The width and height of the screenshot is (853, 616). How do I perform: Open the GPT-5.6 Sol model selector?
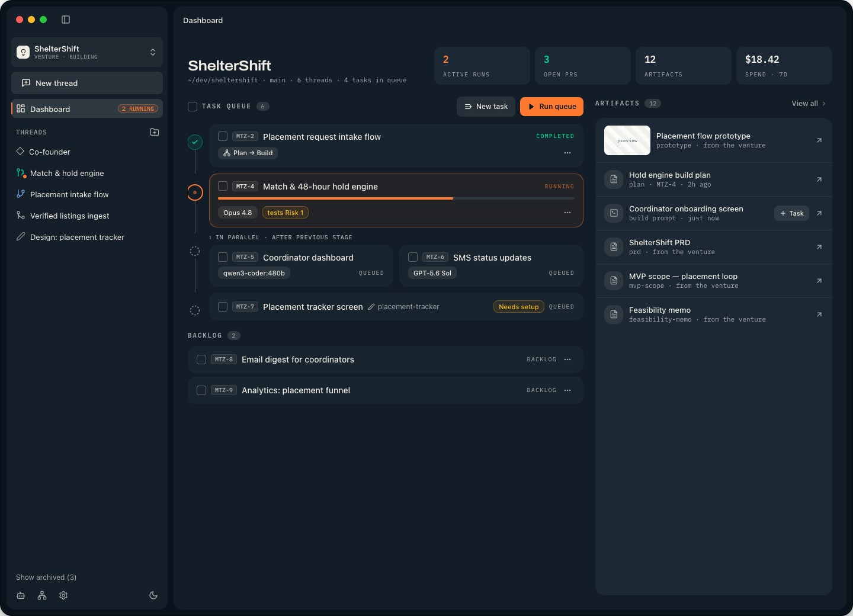[x=432, y=273]
